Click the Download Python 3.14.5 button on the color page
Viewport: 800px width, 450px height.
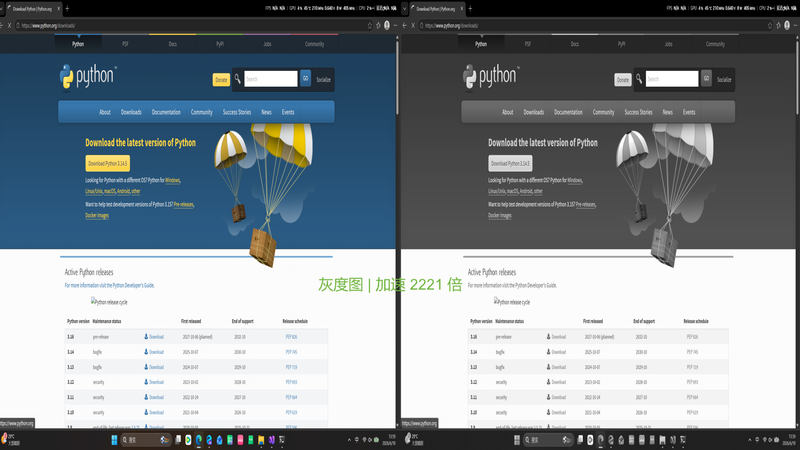(108, 163)
